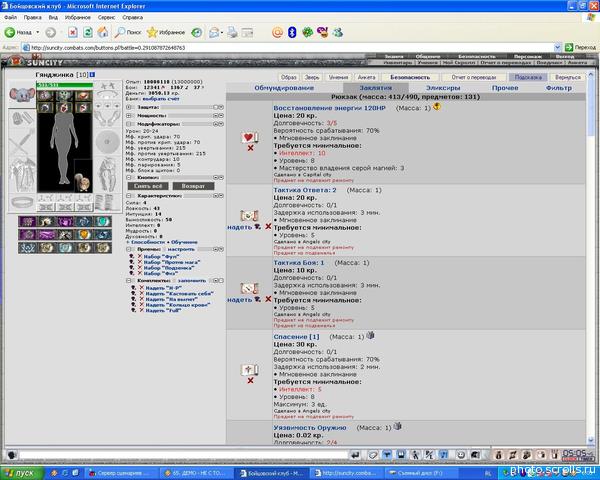Click the выбрать счёт bank link

point(161,99)
